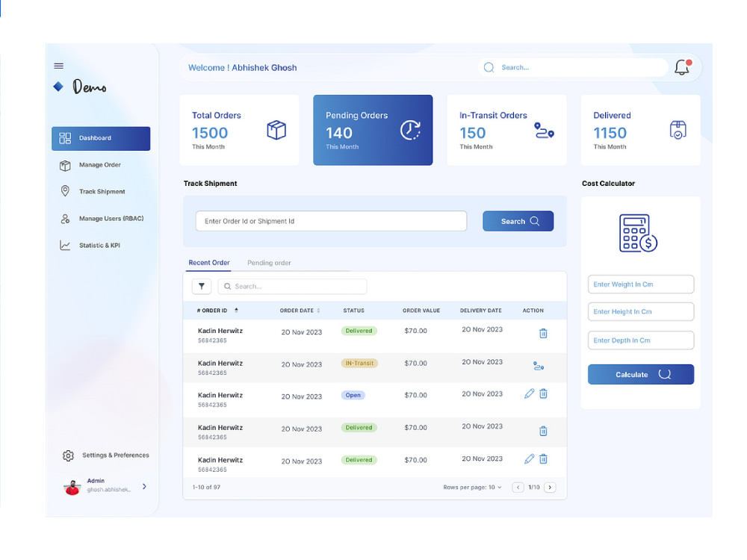Click the cost calculator illustration
The width and height of the screenshot is (747, 560).
(x=639, y=233)
